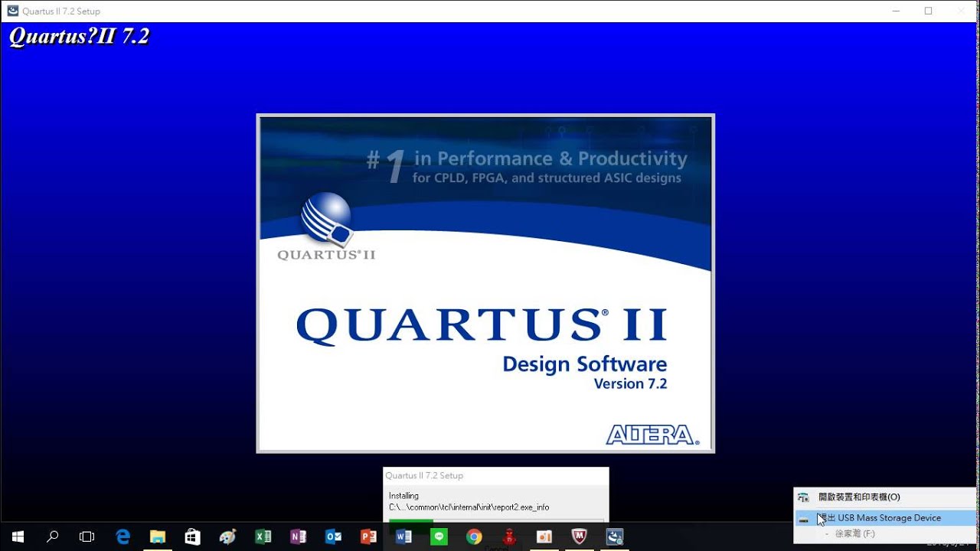Open Task View on the taskbar
The image size is (980, 551).
pos(87,537)
